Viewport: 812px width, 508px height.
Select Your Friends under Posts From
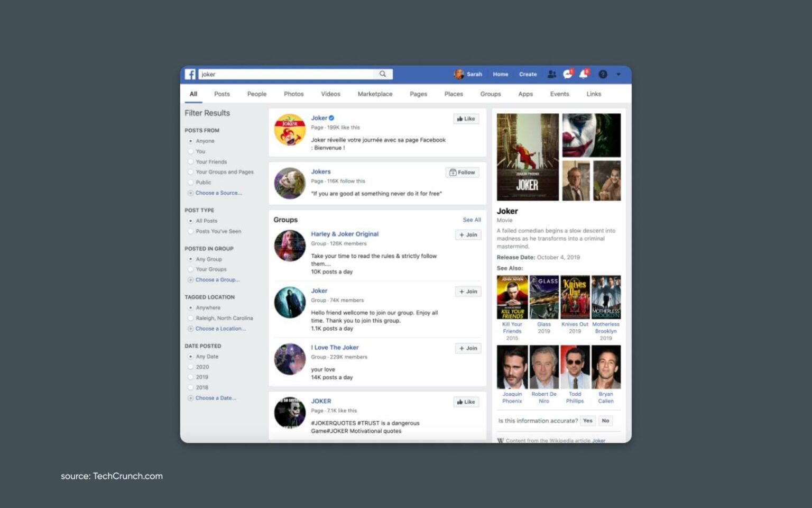(190, 162)
